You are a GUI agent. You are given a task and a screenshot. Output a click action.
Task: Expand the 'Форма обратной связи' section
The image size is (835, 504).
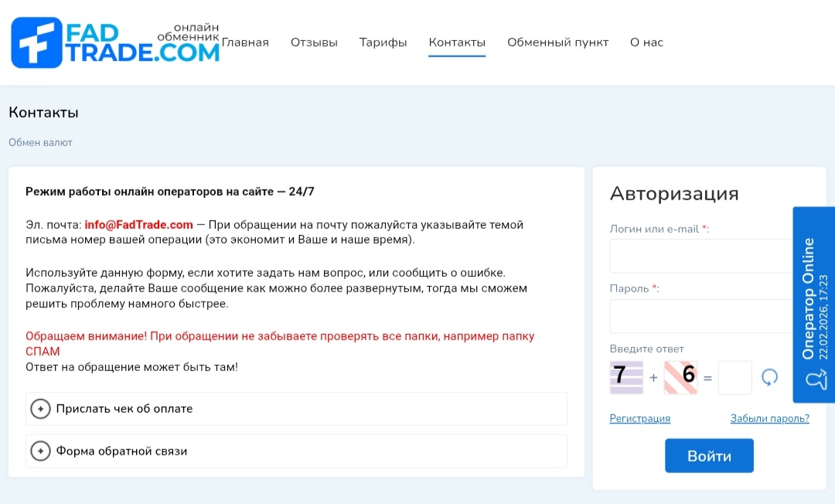(121, 451)
